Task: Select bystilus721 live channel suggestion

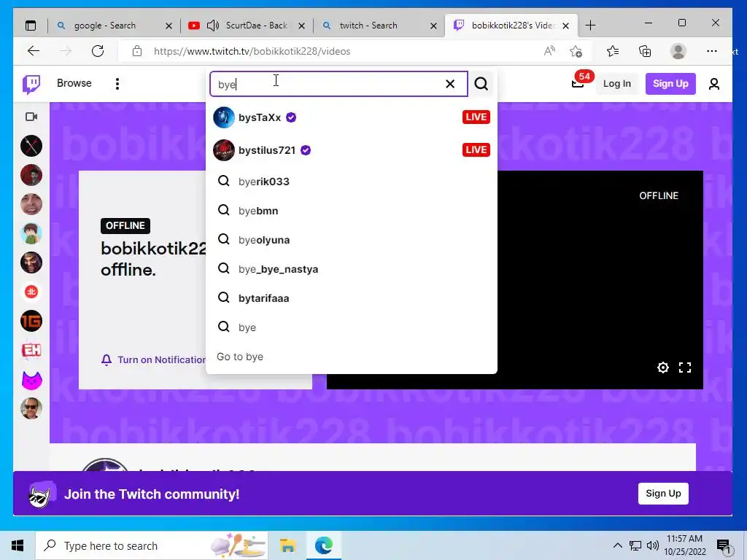Action: [352, 150]
